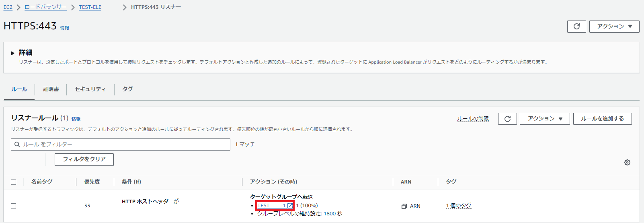
Task: Open the タグ tab
Action: coord(127,89)
